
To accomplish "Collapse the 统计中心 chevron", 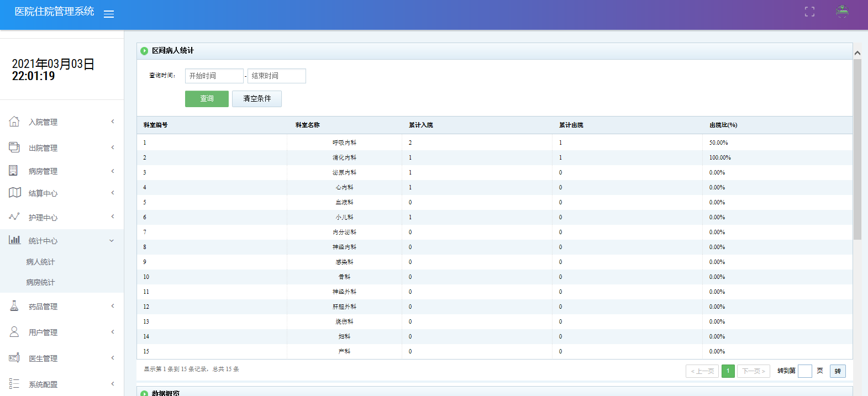I will click(x=112, y=241).
